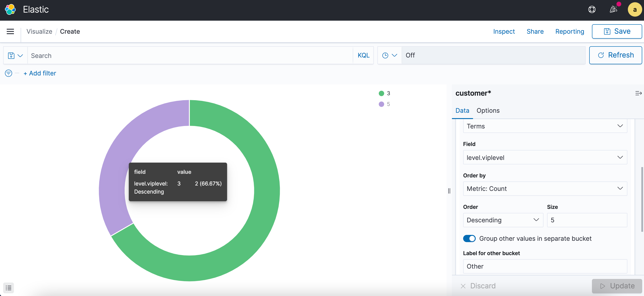Image resolution: width=644 pixels, height=296 pixels.
Task: Open the Inspect menu item
Action: click(504, 31)
